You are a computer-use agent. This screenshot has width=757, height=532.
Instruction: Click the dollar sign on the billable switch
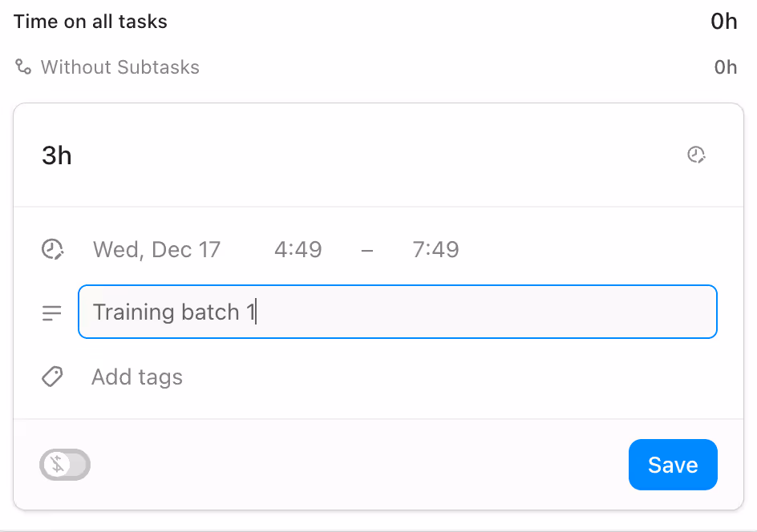pyautogui.click(x=57, y=465)
